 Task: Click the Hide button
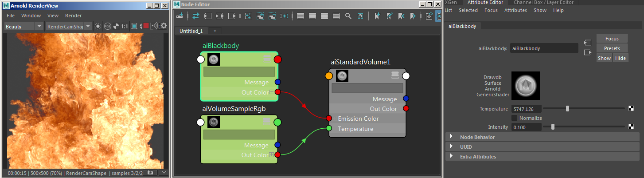click(x=621, y=58)
